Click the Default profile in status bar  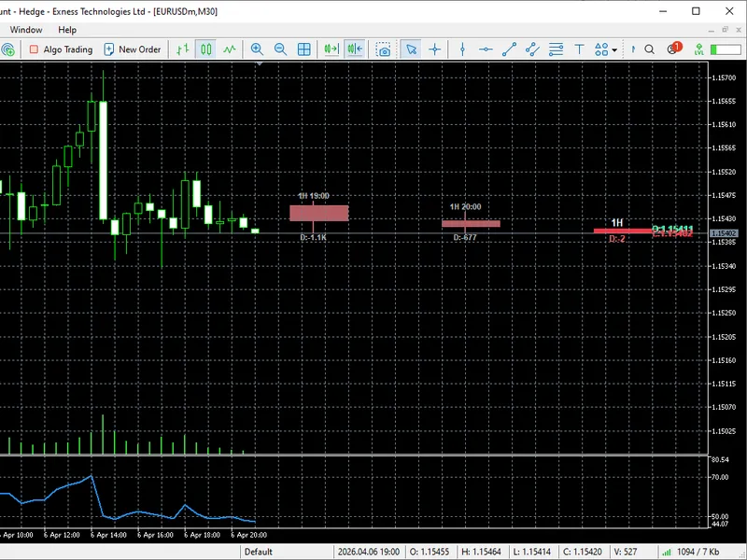point(259,552)
